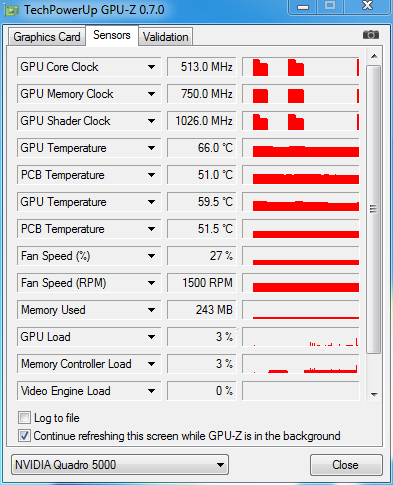This screenshot has width=393, height=485.
Task: Click the Fan Speed (RPM) history graph
Action: click(301, 283)
